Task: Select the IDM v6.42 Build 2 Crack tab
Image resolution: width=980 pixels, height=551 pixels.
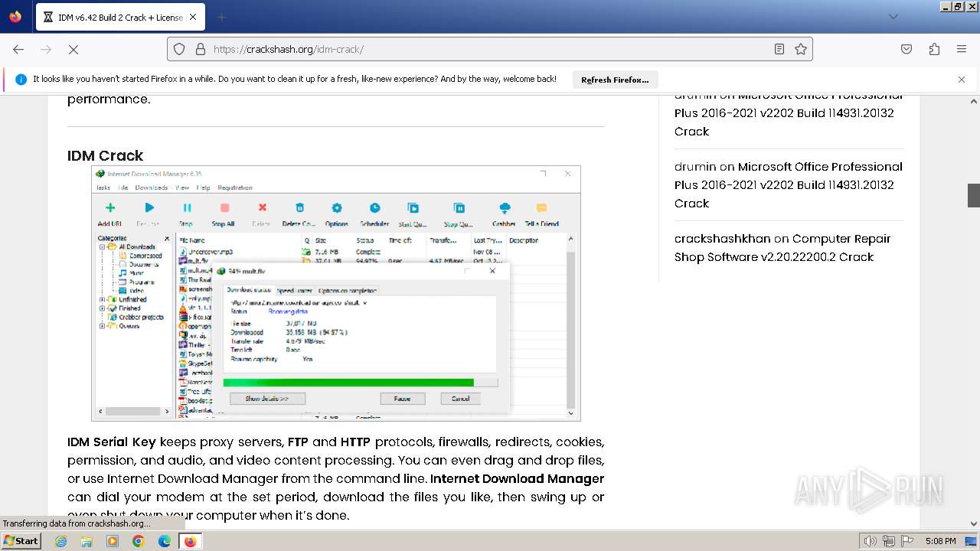Action: click(120, 17)
